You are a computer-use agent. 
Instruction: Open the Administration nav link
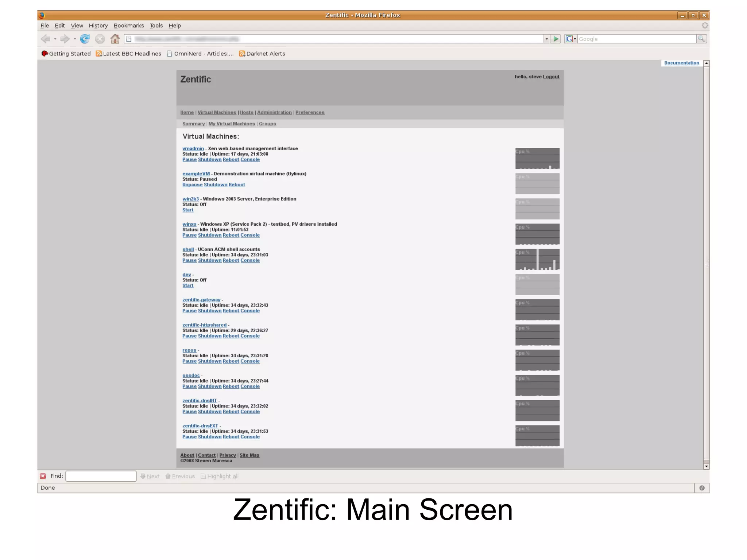274,112
